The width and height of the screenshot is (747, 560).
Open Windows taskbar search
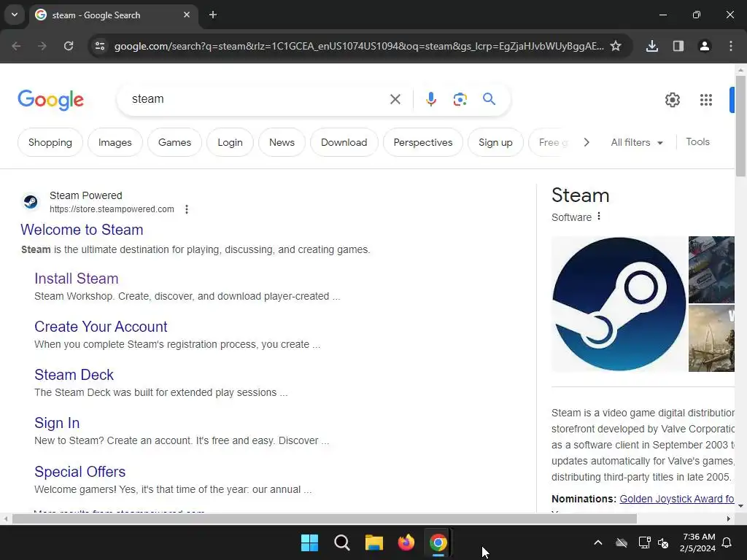[x=341, y=542]
